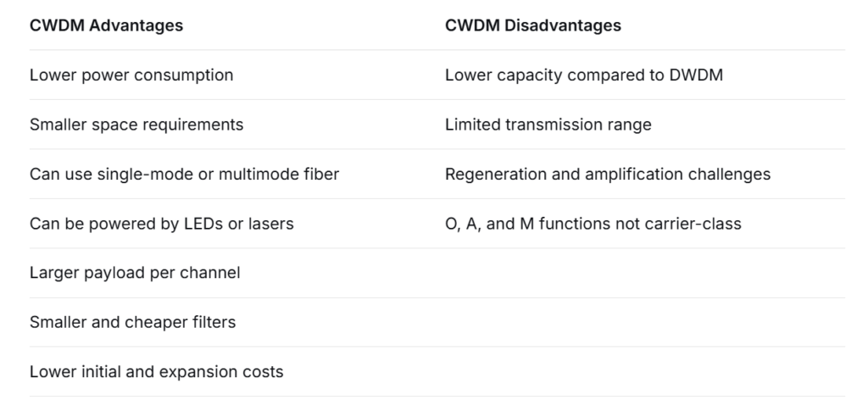Image resolution: width=868 pixels, height=411 pixels.
Task: Click the 'CWDM Advantages' column header
Action: (x=106, y=25)
